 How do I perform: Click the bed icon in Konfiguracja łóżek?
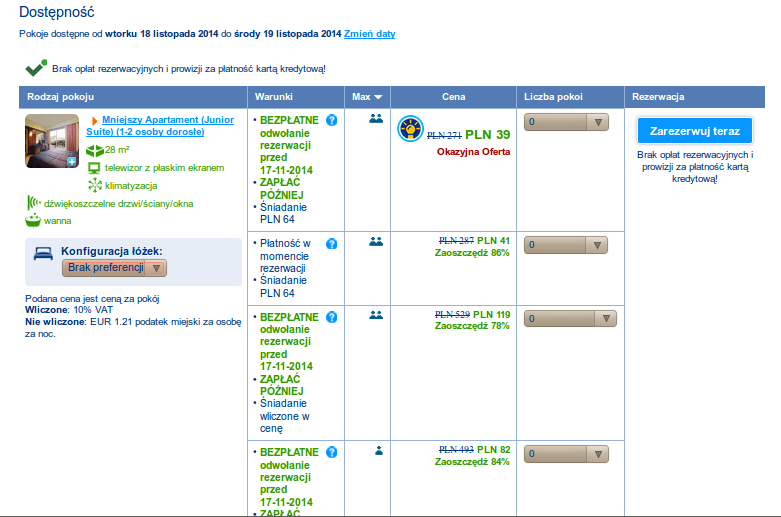tap(43, 254)
